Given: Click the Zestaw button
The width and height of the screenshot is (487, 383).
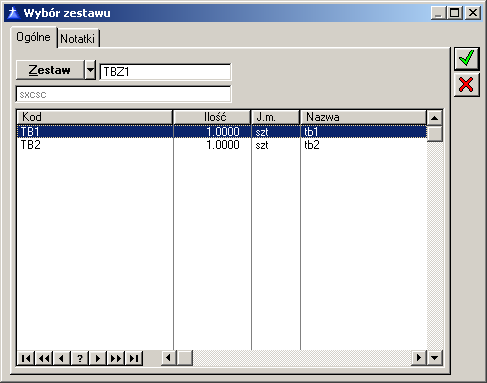Looking at the screenshot, I should click(x=50, y=70).
